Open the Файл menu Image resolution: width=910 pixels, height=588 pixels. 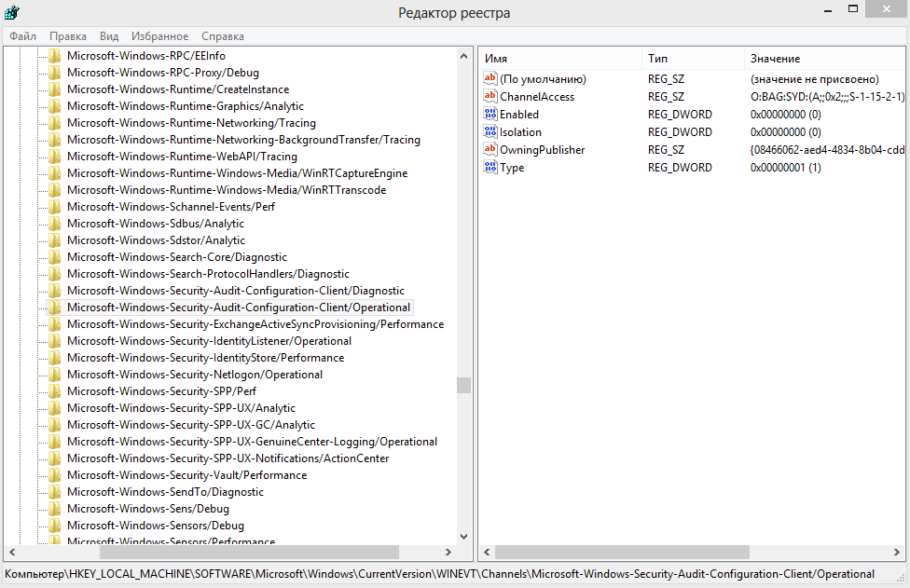click(x=22, y=36)
